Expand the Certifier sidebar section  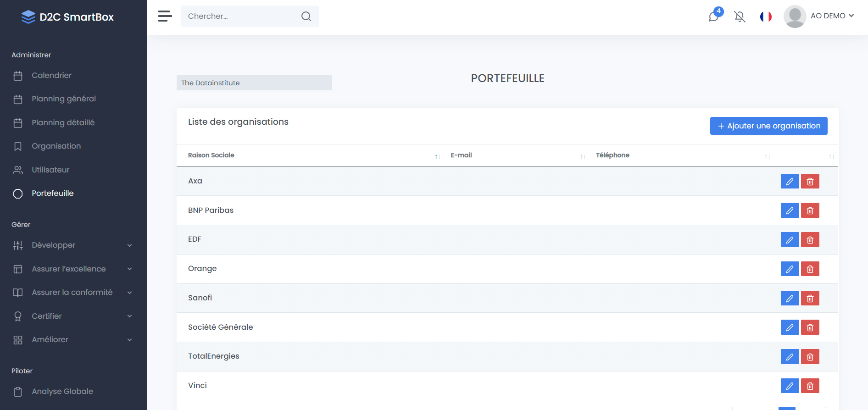pyautogui.click(x=73, y=316)
